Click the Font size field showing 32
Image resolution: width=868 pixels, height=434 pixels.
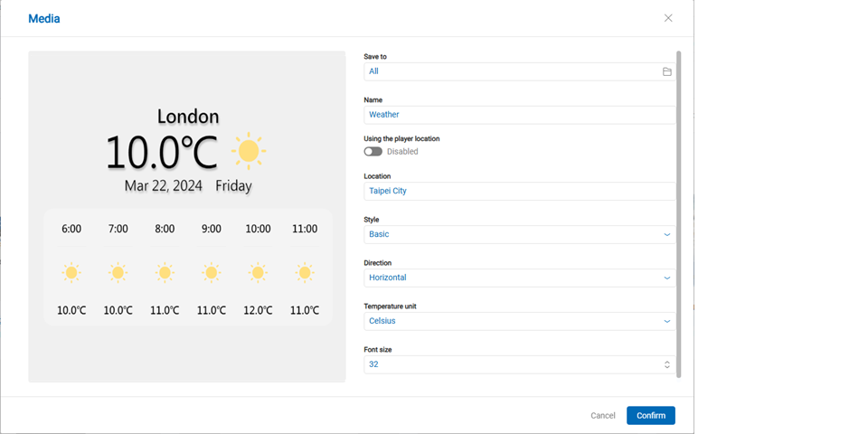coord(511,364)
